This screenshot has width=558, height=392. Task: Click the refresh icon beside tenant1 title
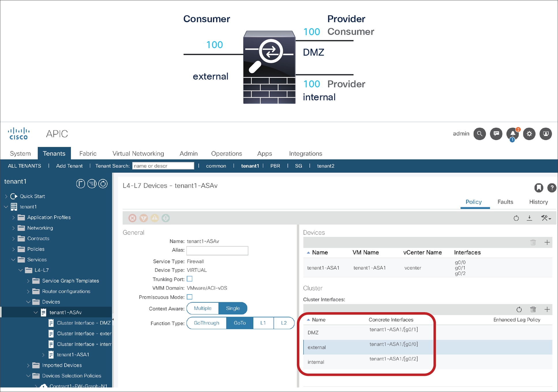[x=103, y=184]
